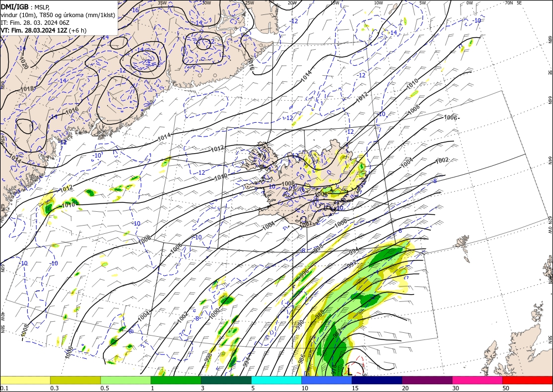Click the 15W longitude label
Image resolution: width=553 pixels, height=392 pixels.
click(335, 3)
